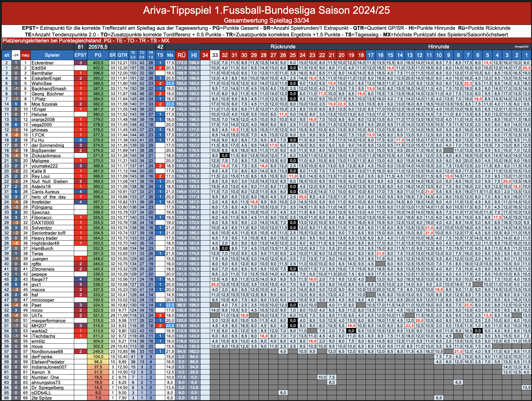Select player name 'Nordborusse68'
This screenshot has height=401, width=532.
click(x=47, y=351)
